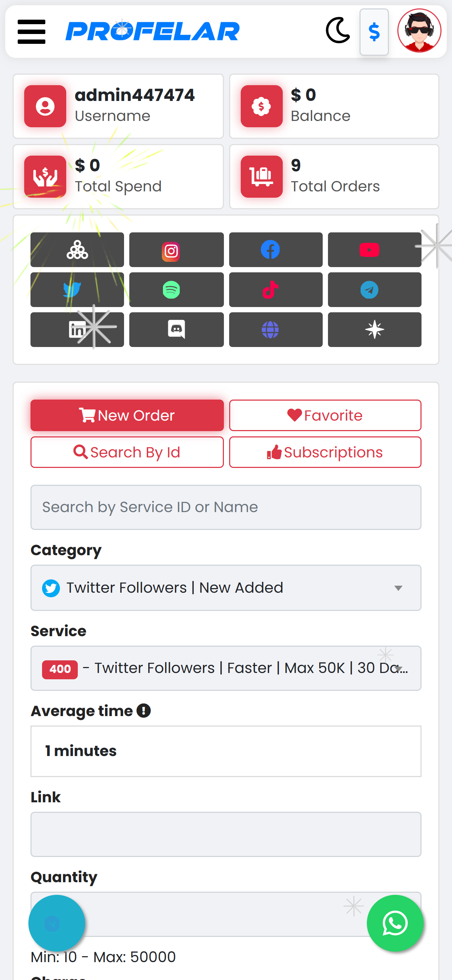Open the user avatar profile menu

[419, 30]
